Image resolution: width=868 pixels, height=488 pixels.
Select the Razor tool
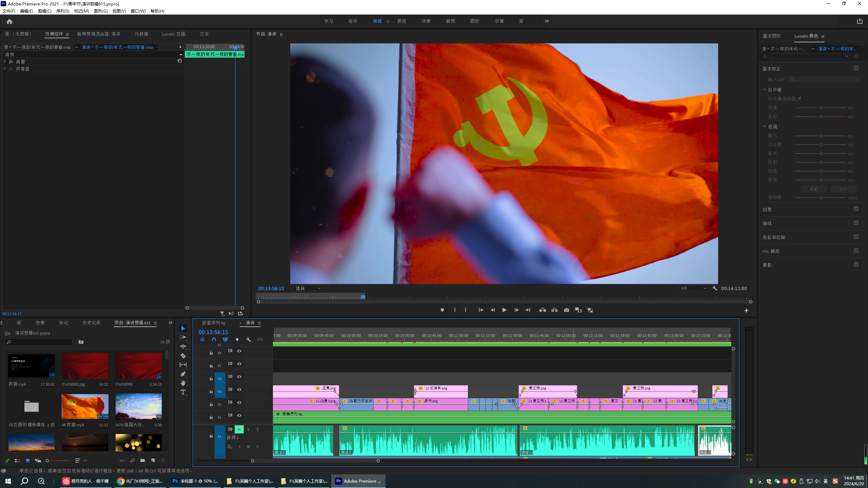pos(183,355)
